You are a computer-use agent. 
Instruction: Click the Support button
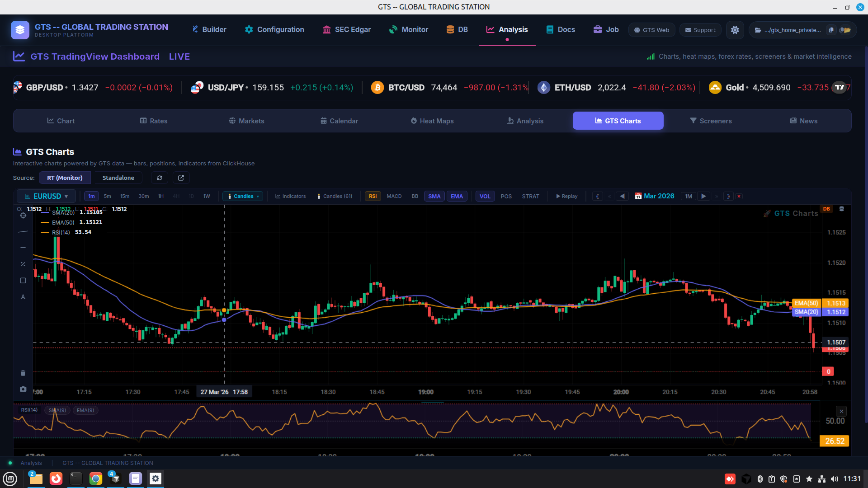pyautogui.click(x=700, y=30)
